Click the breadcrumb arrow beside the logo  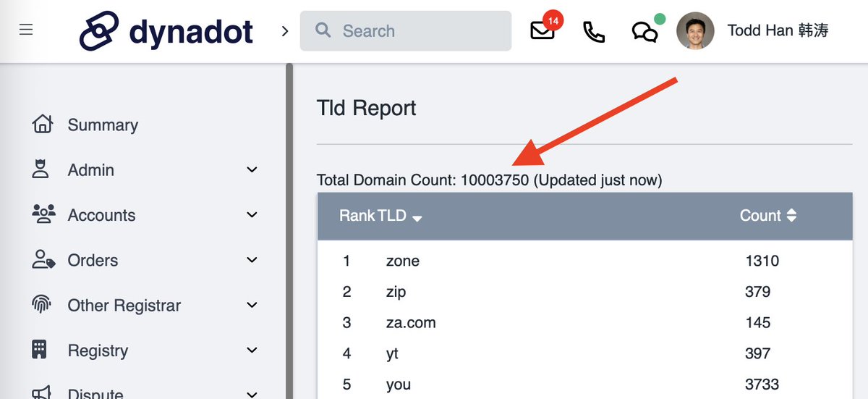coord(285,31)
